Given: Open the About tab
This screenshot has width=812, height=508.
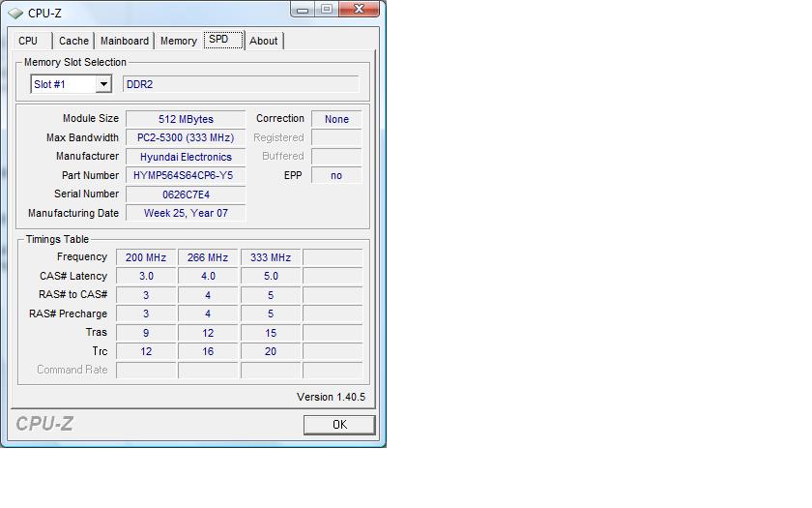Looking at the screenshot, I should pyautogui.click(x=264, y=41).
